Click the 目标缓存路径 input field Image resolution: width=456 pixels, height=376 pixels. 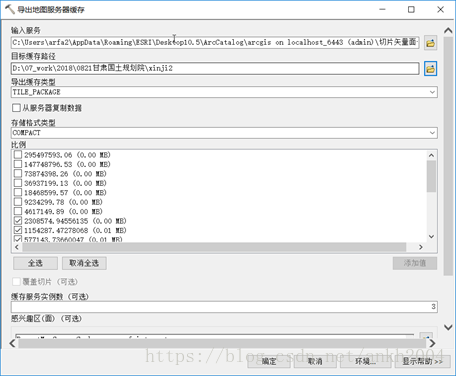pos(215,68)
